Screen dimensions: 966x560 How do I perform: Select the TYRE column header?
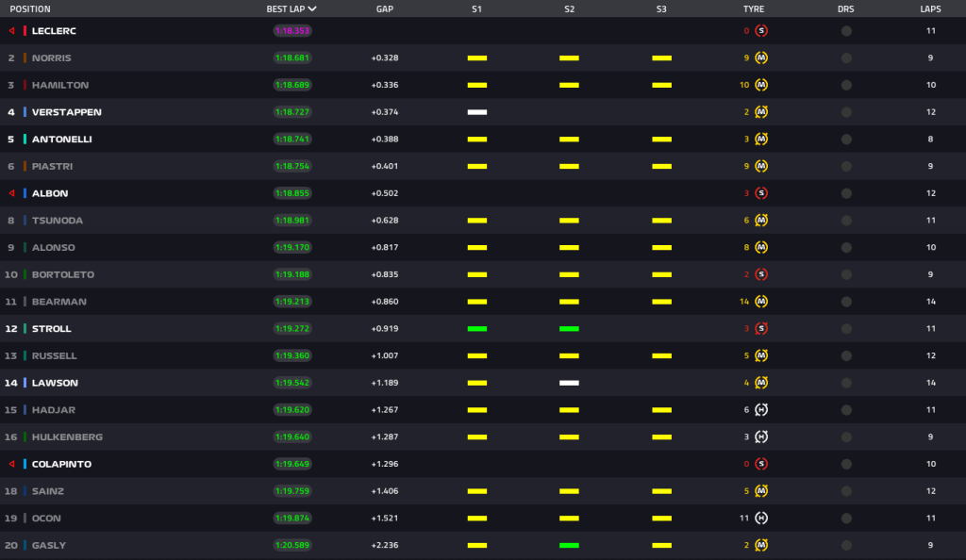[754, 8]
